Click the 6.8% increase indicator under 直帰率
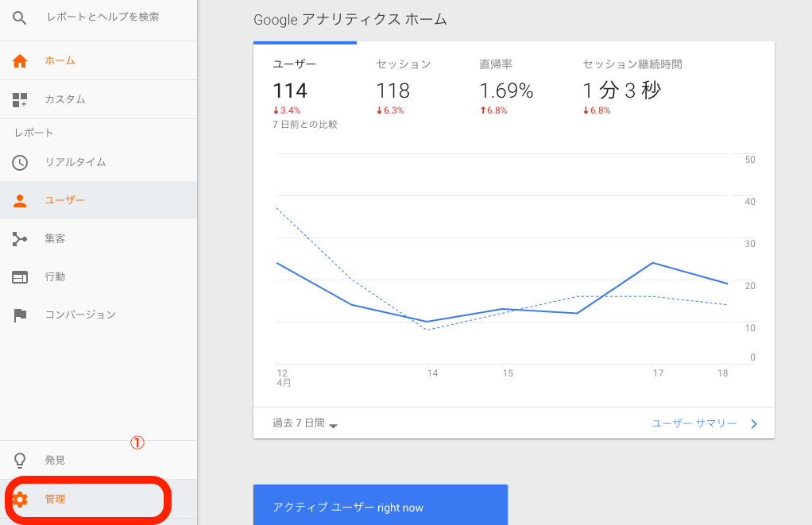The width and height of the screenshot is (812, 525). click(493, 110)
